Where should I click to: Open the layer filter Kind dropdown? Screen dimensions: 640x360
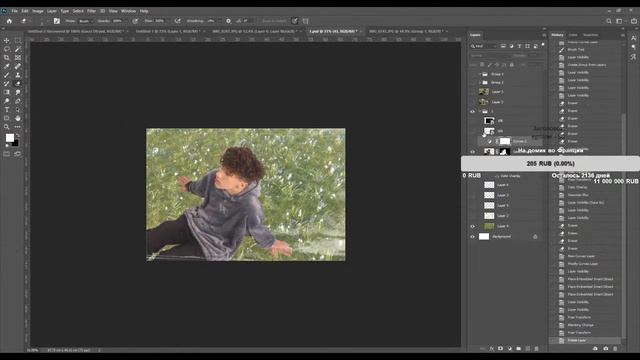pyautogui.click(x=484, y=46)
